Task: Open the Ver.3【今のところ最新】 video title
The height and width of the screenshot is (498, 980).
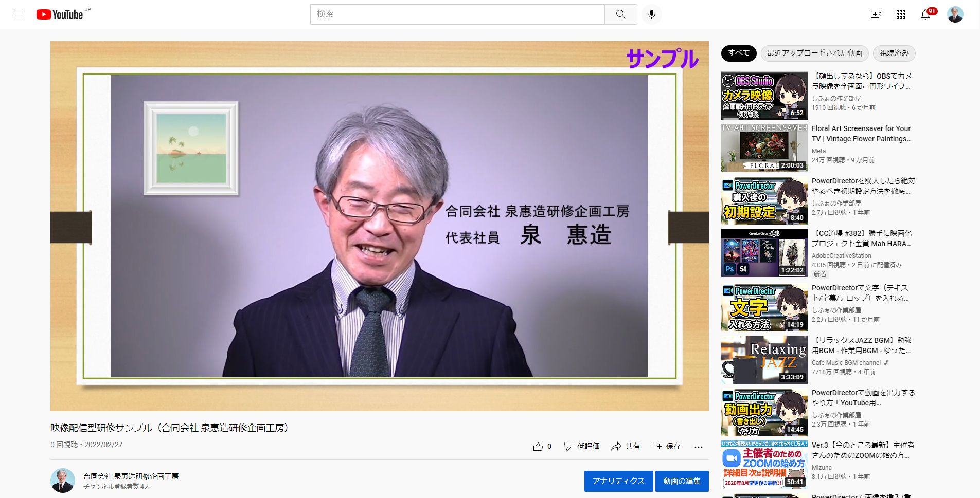Action: pyautogui.click(x=863, y=450)
